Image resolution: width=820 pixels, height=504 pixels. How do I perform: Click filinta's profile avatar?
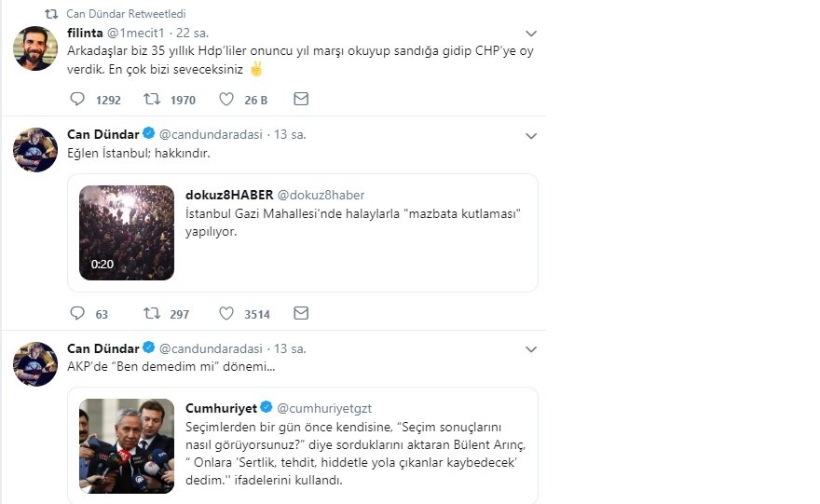tap(35, 48)
